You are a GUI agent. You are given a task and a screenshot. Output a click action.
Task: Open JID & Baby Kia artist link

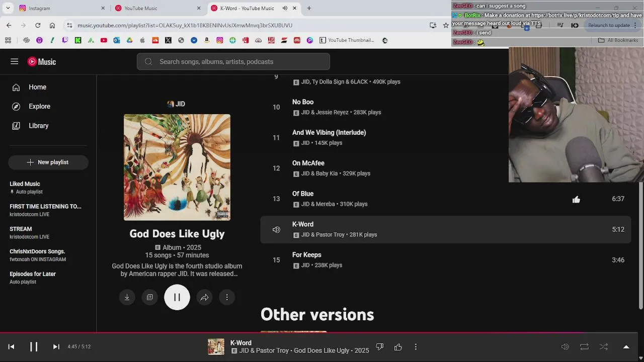pos(319,173)
